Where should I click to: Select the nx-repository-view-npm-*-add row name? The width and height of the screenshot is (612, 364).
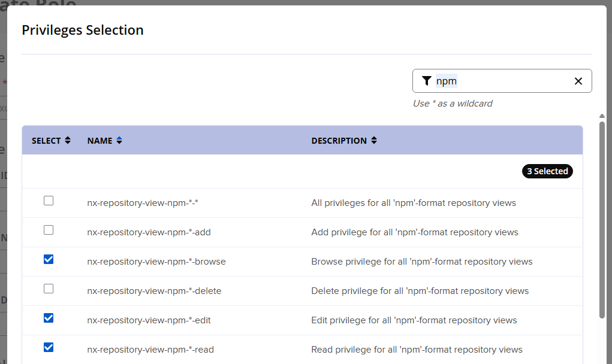tap(149, 232)
